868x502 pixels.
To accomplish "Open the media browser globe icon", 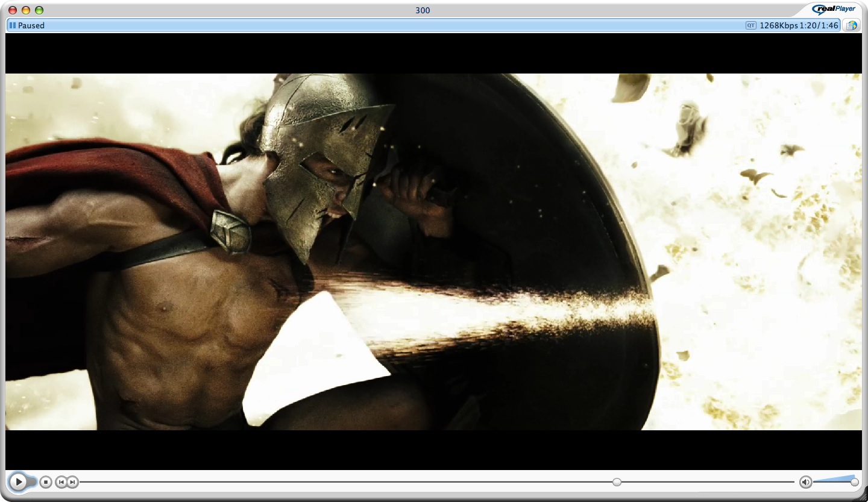I will point(851,25).
